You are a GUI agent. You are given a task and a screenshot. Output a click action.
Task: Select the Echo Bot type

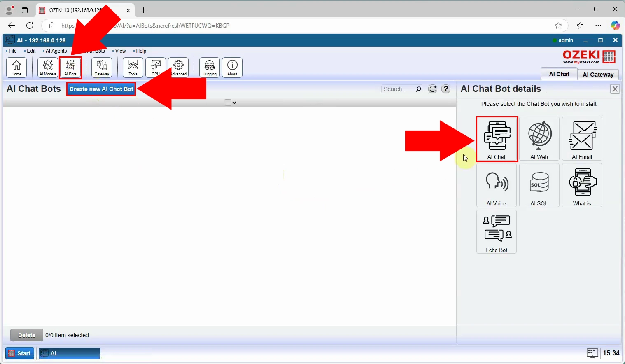click(497, 232)
